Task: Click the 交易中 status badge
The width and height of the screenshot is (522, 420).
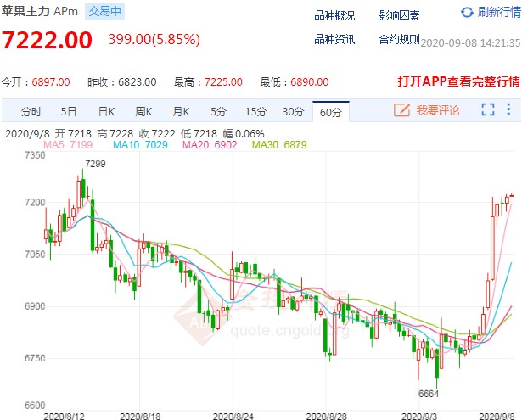Action: tap(104, 11)
